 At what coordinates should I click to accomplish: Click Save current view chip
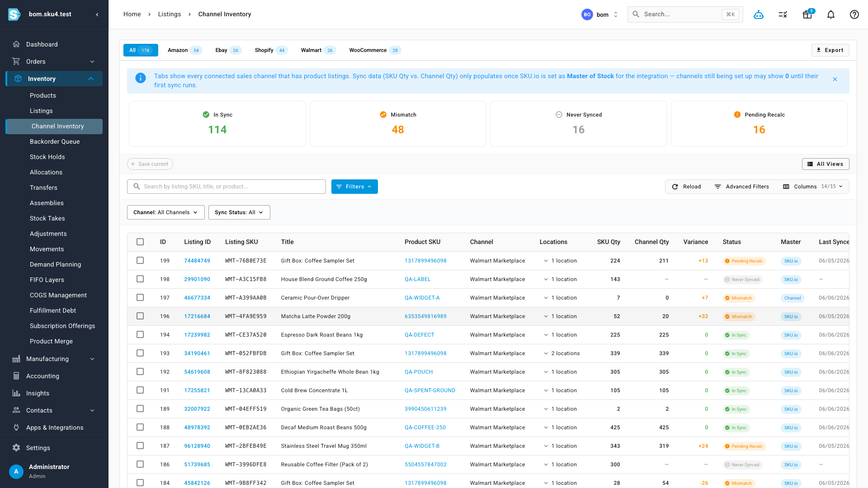coord(150,164)
